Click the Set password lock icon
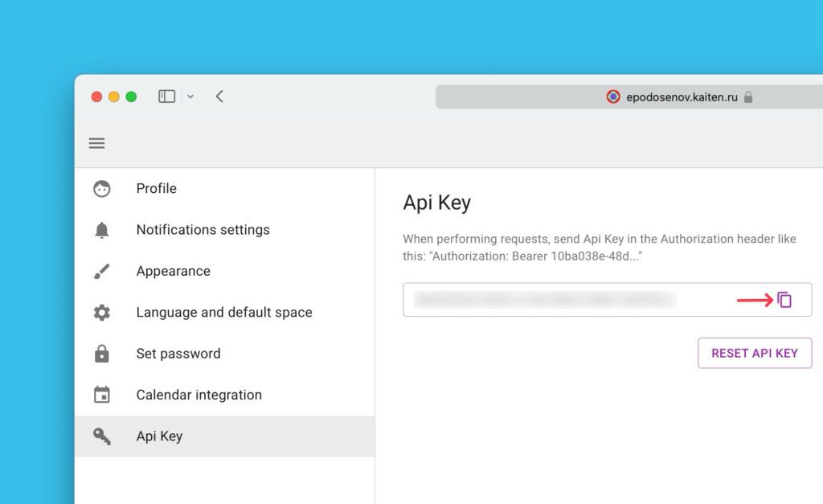 (102, 354)
